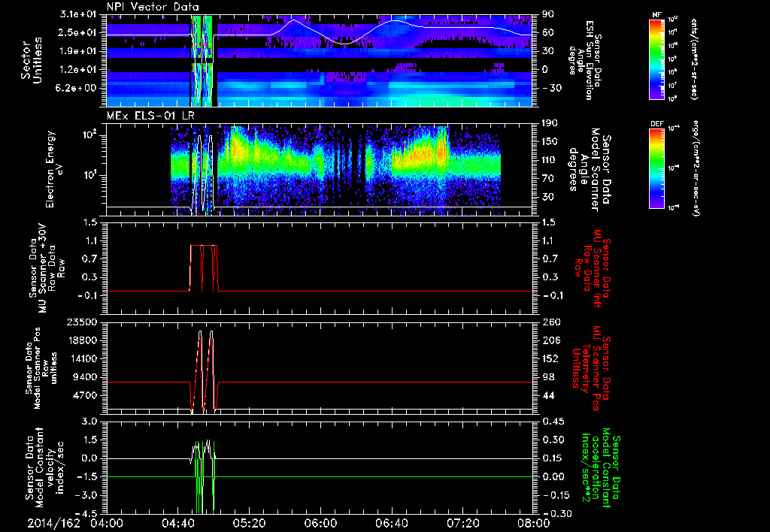Click the green acceleration spikes in bottom panel
Viewport: 770px width, 532px height.
(x=205, y=476)
